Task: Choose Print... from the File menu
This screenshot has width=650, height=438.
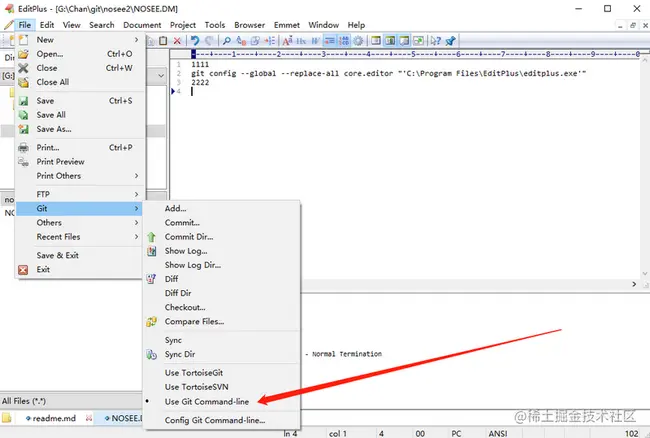Action: tap(79, 148)
